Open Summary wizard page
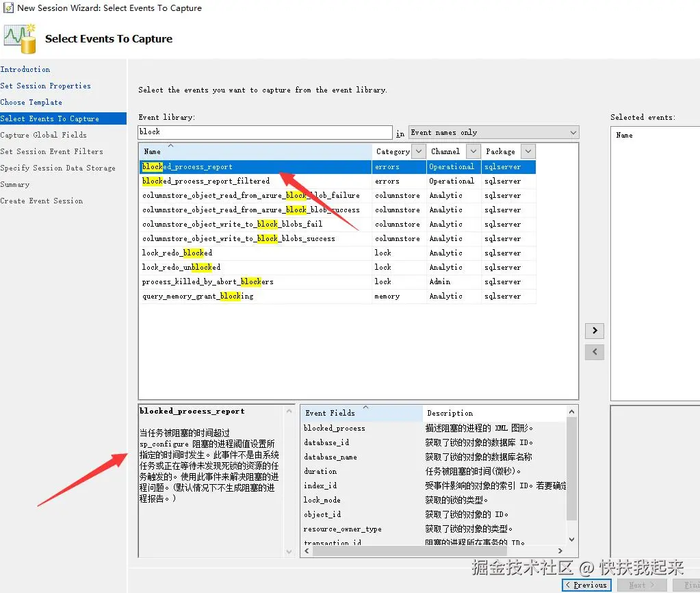This screenshot has width=700, height=593. pos(15,185)
